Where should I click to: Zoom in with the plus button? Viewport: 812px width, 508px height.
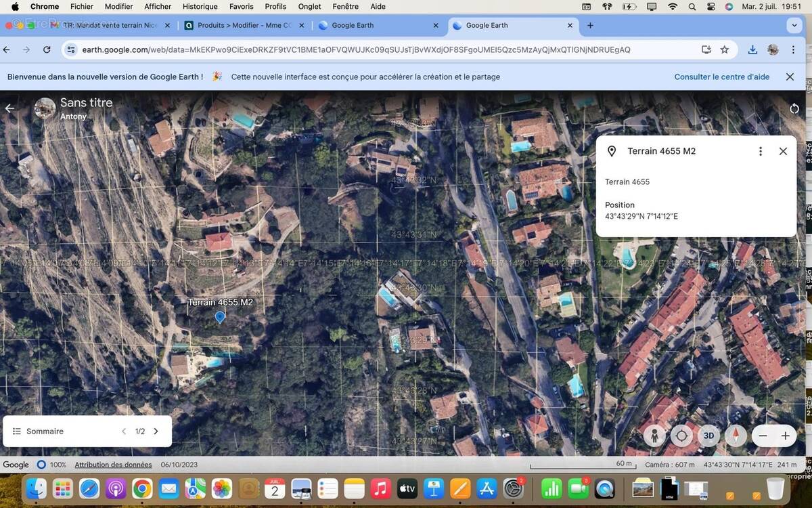coord(786,436)
